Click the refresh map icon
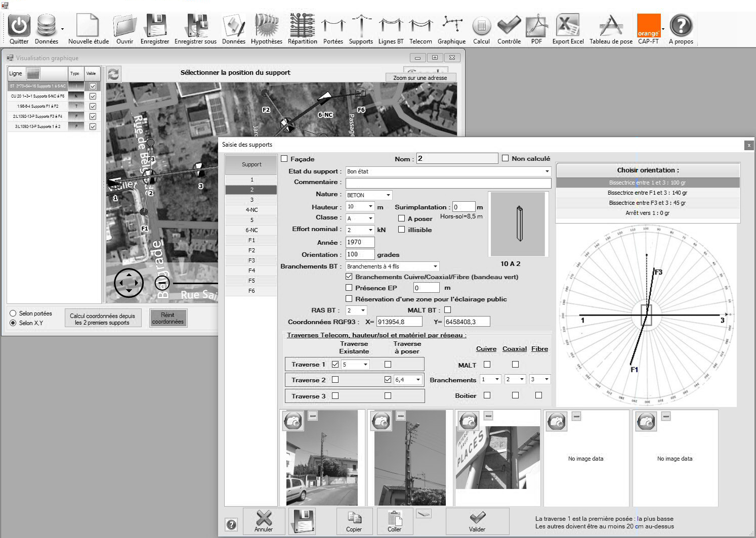Viewport: 756px width, 538px height. click(x=113, y=74)
